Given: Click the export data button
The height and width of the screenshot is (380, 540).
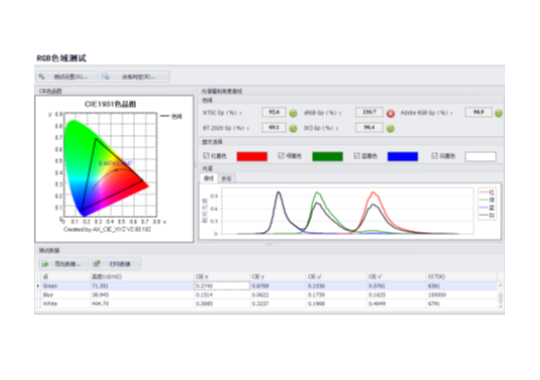Looking at the screenshot, I should coord(64,264).
